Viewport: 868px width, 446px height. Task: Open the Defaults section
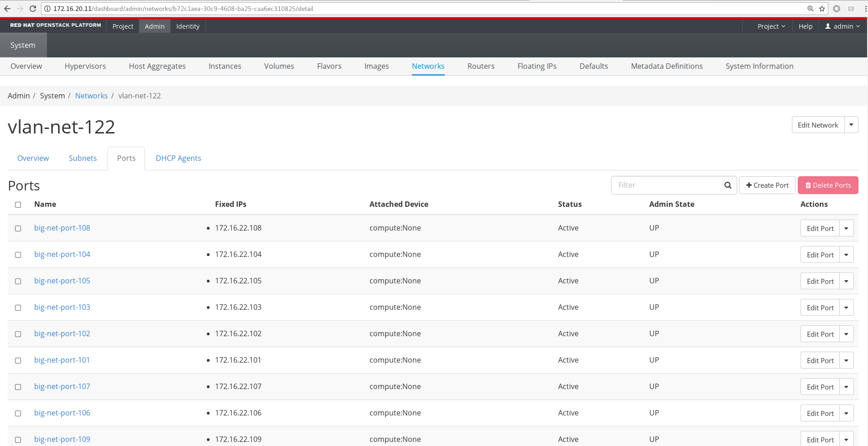click(x=593, y=66)
